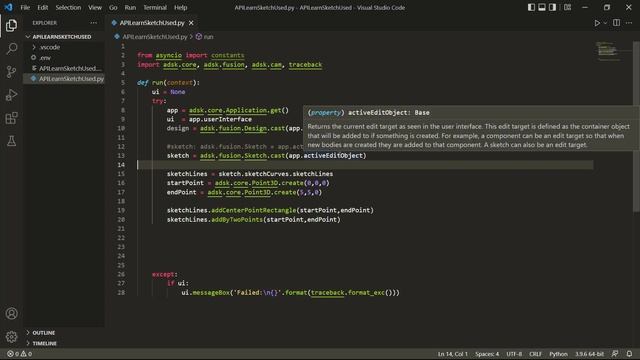The width and height of the screenshot is (640, 360).
Task: Click the feedback icon in status bar
Action: (615, 354)
